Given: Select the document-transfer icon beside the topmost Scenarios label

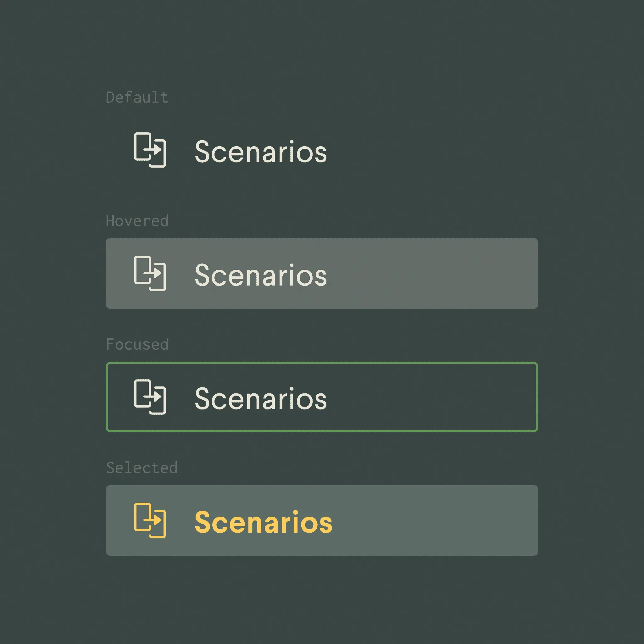Looking at the screenshot, I should pos(149,151).
